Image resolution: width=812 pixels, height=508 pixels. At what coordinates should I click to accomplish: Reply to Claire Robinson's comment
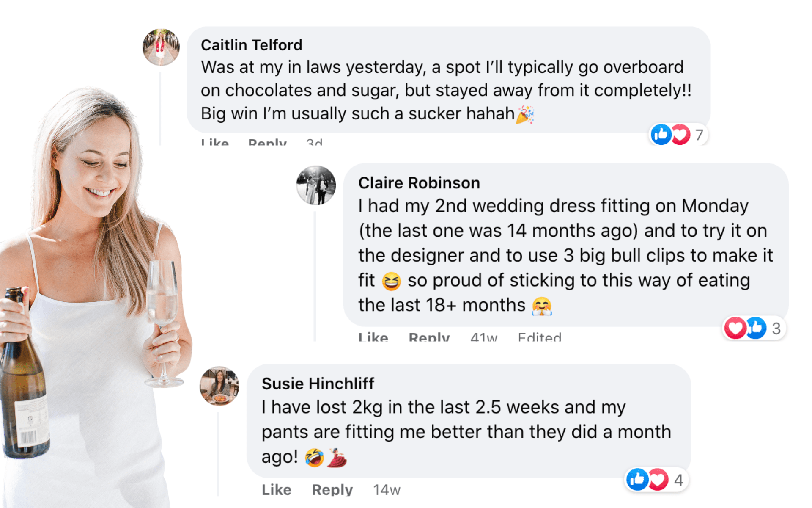pyautogui.click(x=429, y=337)
